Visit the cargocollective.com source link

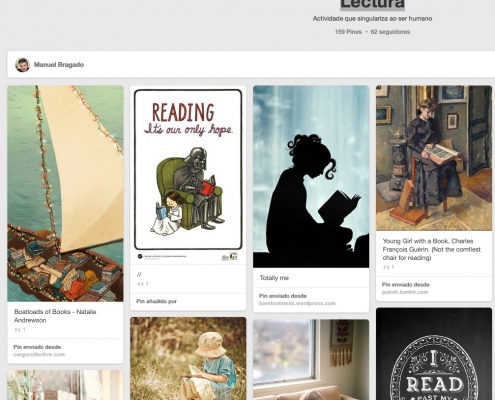[x=39, y=354]
